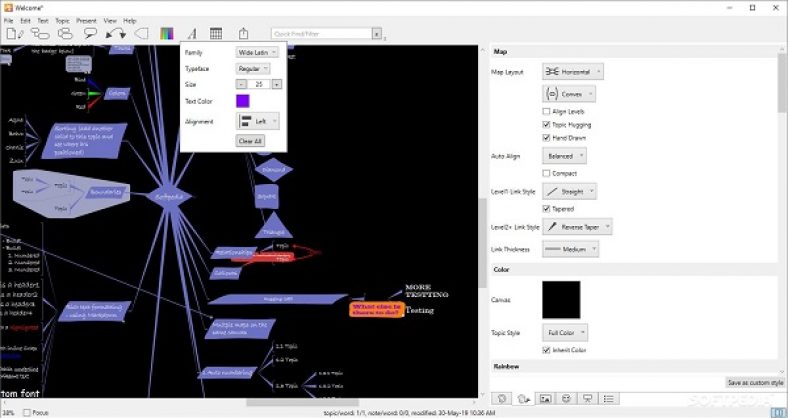Click the presentation screen tab icon
The height and width of the screenshot is (418, 788).
click(x=588, y=398)
